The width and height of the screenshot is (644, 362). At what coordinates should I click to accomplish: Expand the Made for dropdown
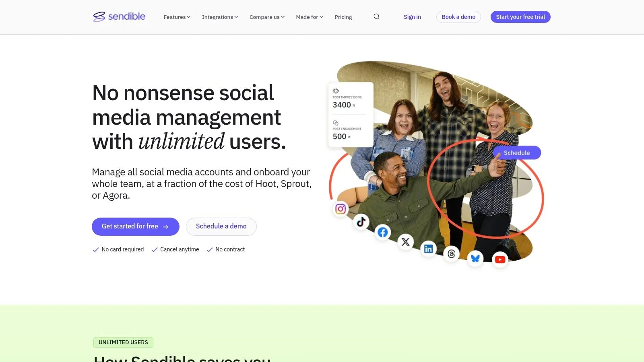tap(310, 17)
